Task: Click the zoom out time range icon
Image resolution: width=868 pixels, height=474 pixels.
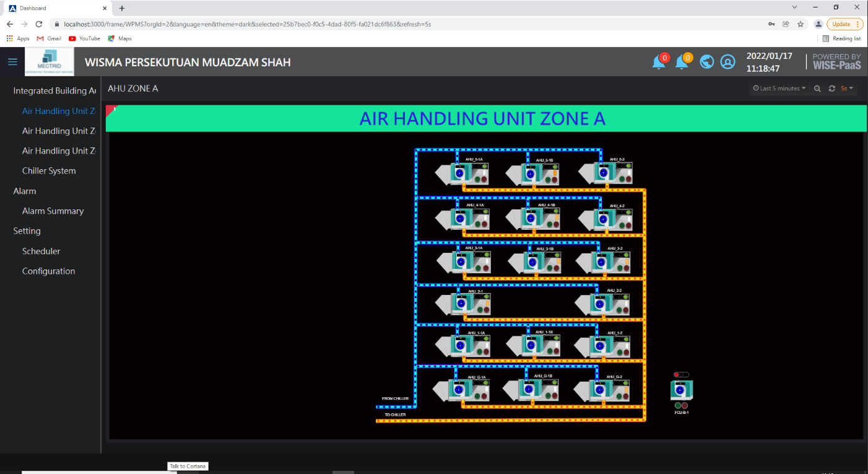Action: [817, 89]
